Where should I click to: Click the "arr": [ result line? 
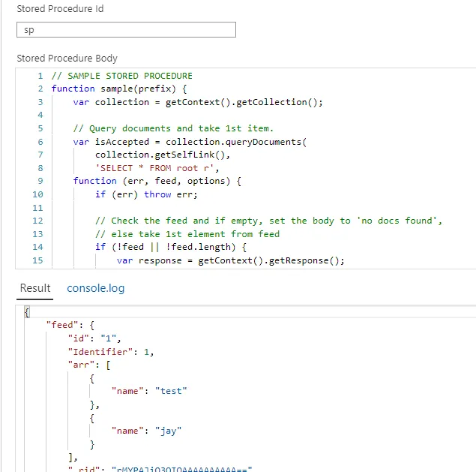pos(89,365)
